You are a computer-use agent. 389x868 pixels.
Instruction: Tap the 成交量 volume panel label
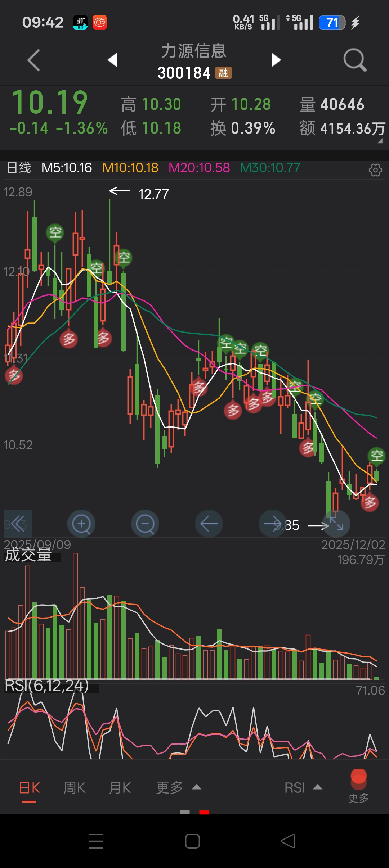click(x=28, y=555)
